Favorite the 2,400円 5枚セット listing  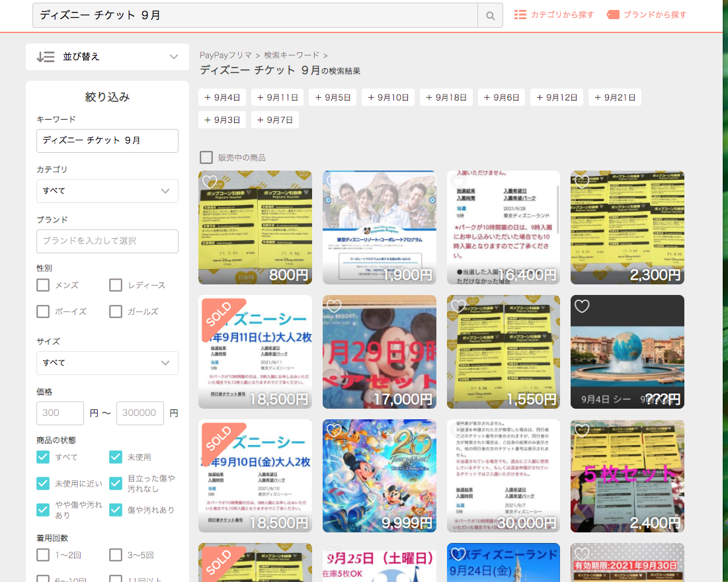click(x=582, y=430)
